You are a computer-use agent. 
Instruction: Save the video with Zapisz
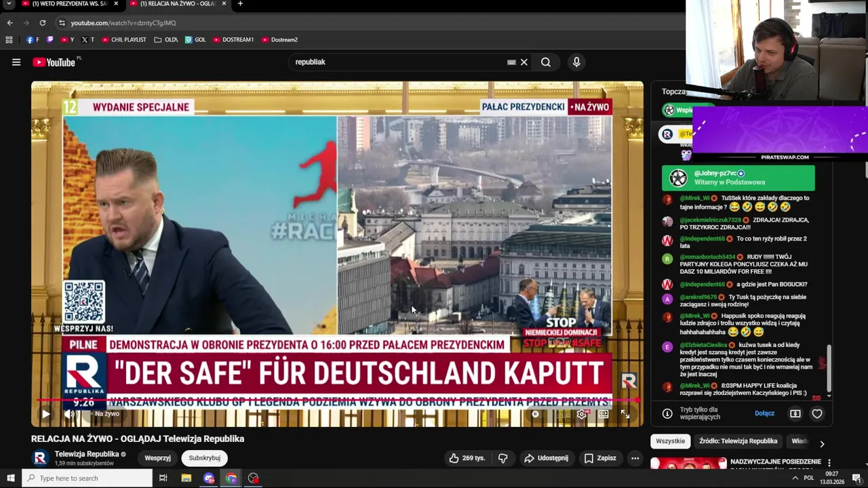tap(600, 458)
